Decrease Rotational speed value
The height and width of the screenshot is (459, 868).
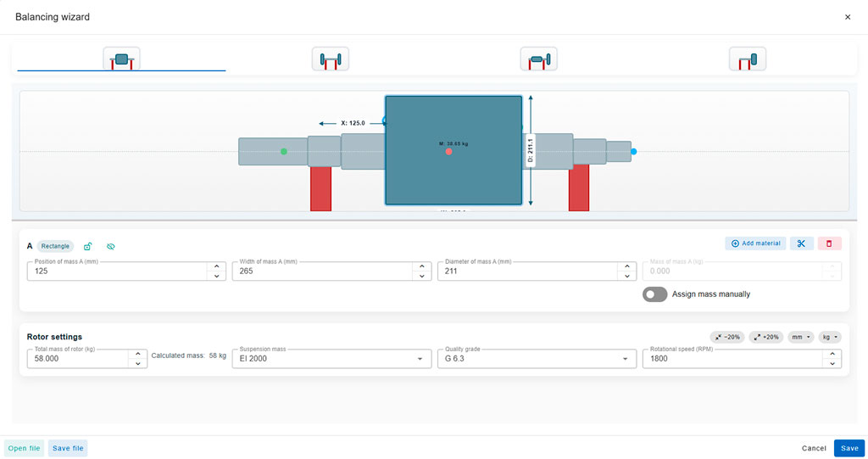pos(832,364)
